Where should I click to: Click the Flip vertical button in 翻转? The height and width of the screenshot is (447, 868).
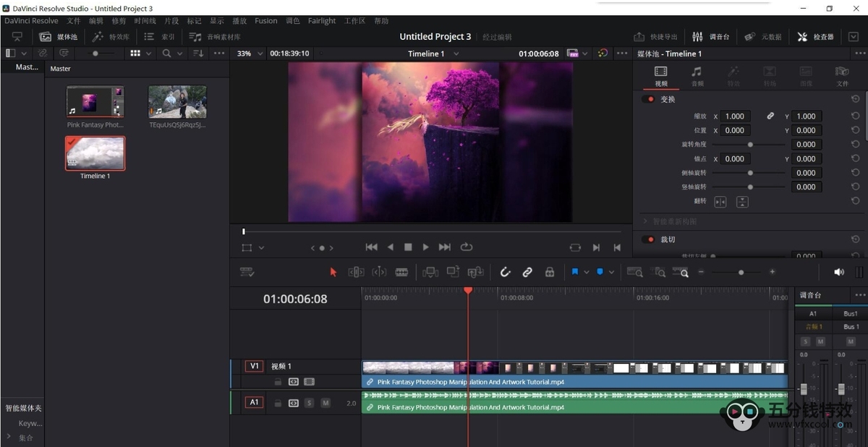[742, 202]
